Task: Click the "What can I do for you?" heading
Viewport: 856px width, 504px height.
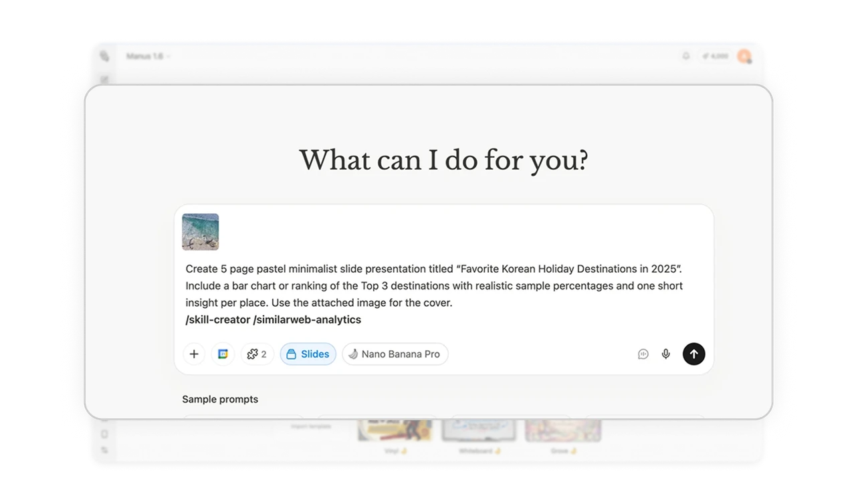Action: click(x=443, y=161)
